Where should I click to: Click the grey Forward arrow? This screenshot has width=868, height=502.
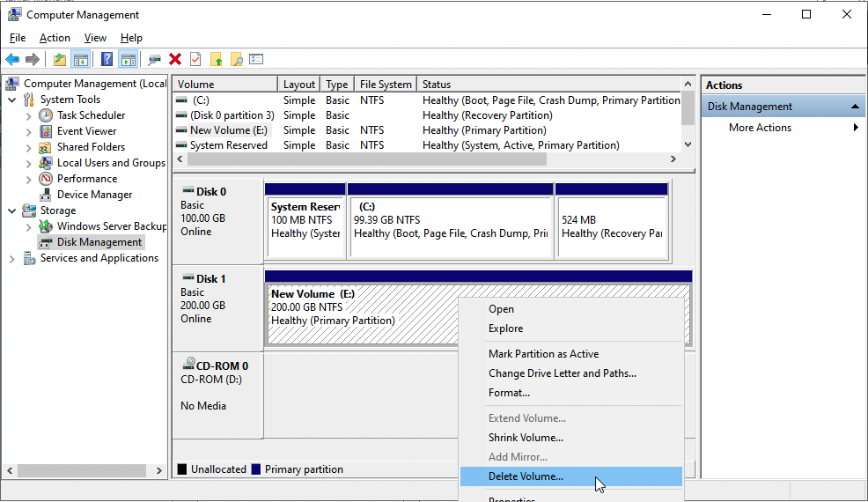pos(33,59)
